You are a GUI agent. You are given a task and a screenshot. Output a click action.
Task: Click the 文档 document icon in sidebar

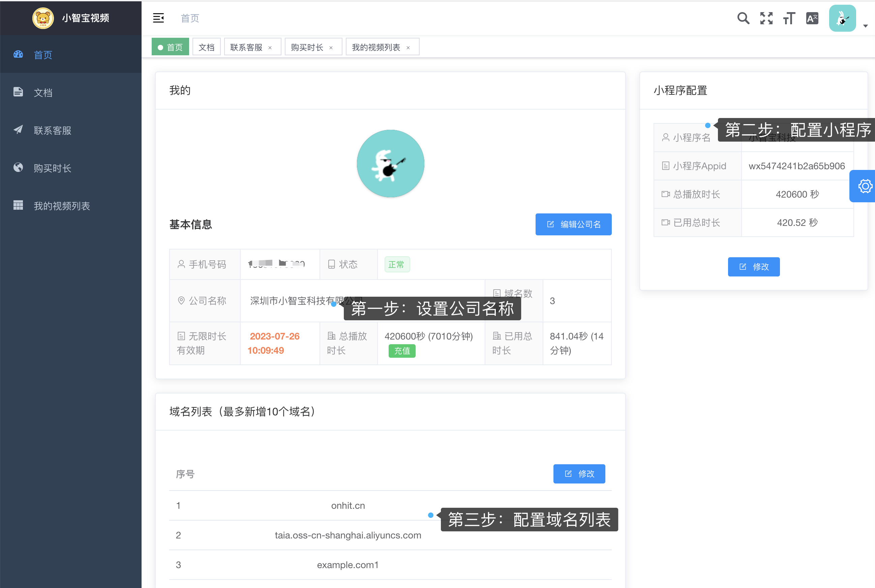[18, 92]
